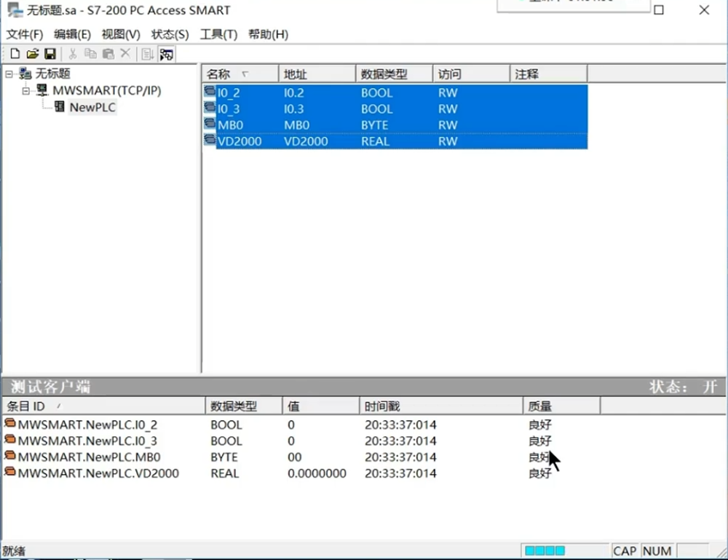Click the Open file folder icon
This screenshot has height=560, width=728.
point(32,54)
